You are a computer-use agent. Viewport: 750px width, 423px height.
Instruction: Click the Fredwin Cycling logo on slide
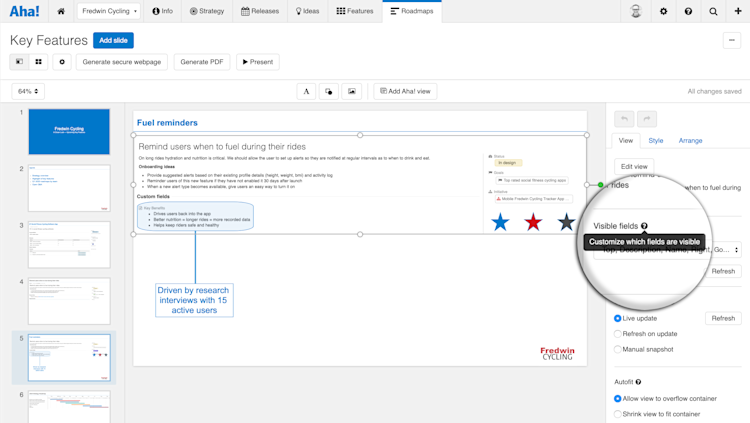click(557, 354)
